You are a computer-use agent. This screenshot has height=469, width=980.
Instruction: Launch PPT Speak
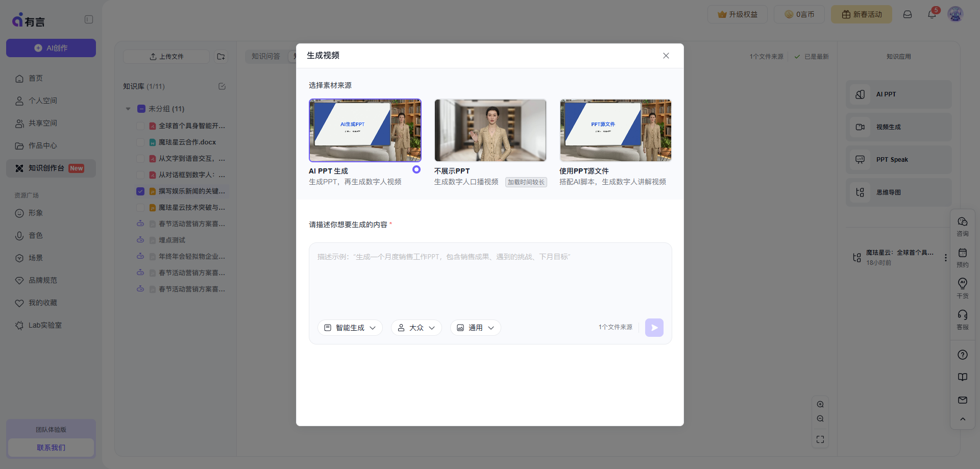(898, 159)
